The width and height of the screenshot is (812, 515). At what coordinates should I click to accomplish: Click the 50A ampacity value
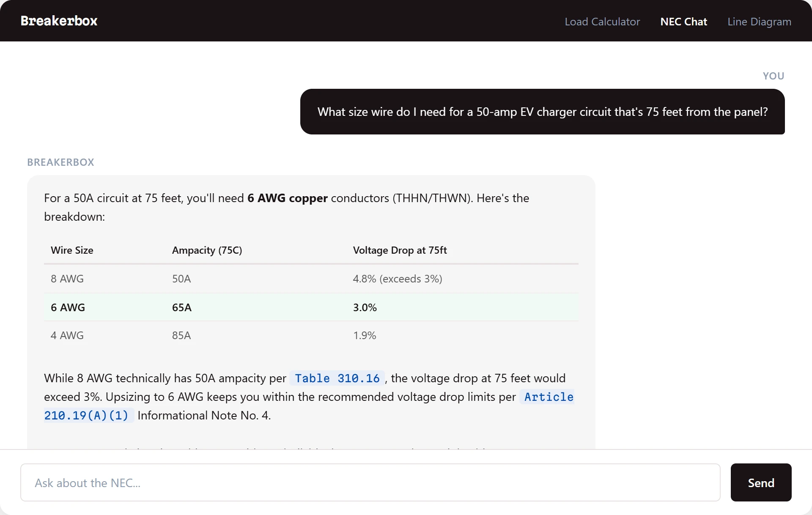pos(181,279)
